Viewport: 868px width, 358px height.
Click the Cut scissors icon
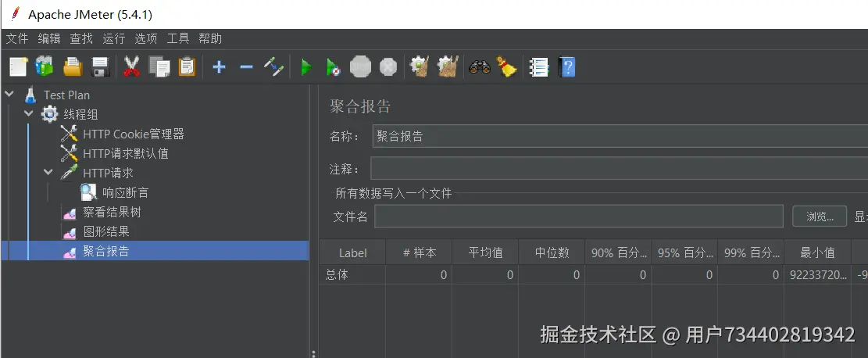131,67
